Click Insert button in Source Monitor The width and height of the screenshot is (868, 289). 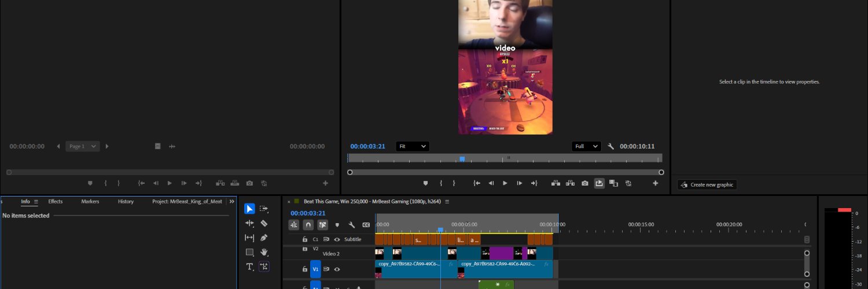tap(220, 183)
